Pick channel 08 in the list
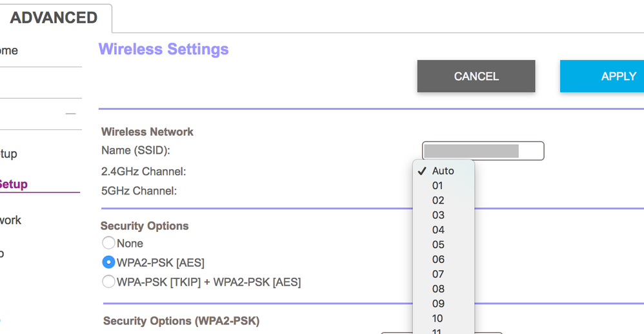 pos(438,289)
